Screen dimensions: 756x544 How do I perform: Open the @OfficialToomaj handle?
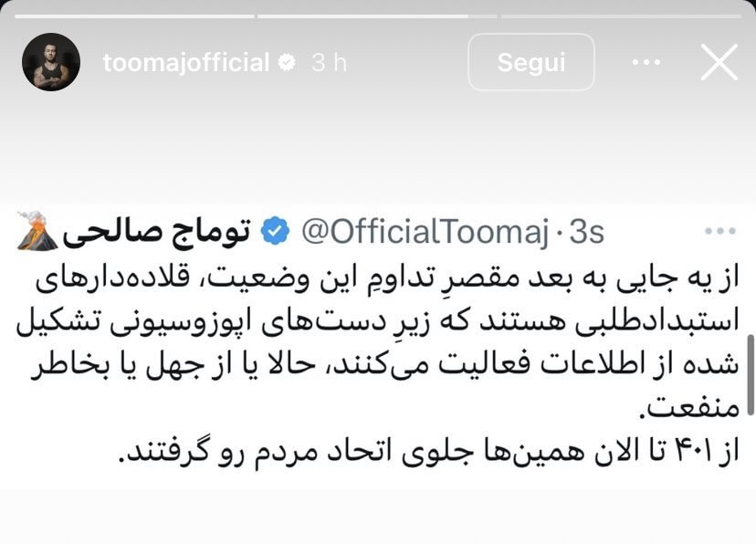(x=425, y=232)
